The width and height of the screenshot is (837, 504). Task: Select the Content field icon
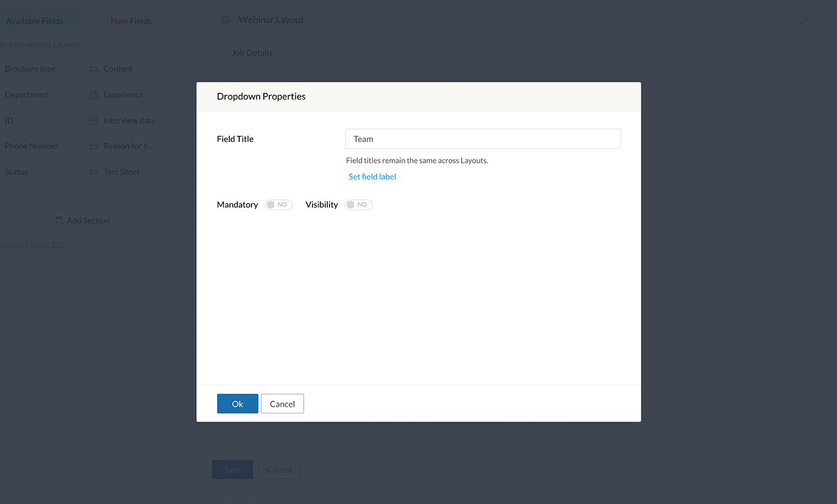pos(93,69)
